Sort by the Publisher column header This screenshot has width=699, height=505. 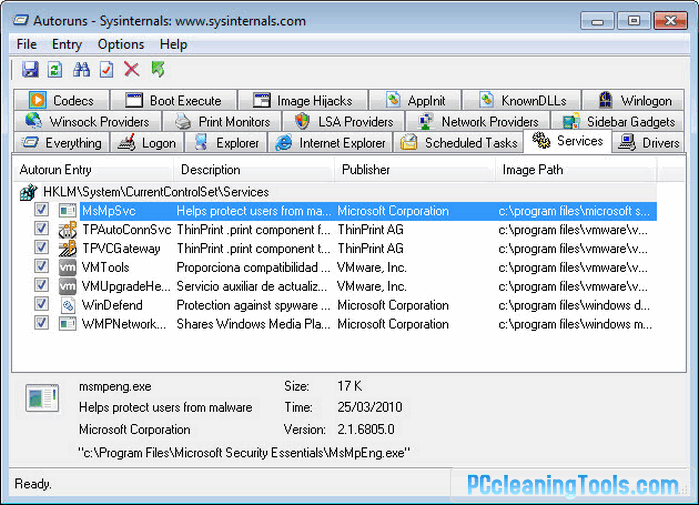pyautogui.click(x=415, y=170)
